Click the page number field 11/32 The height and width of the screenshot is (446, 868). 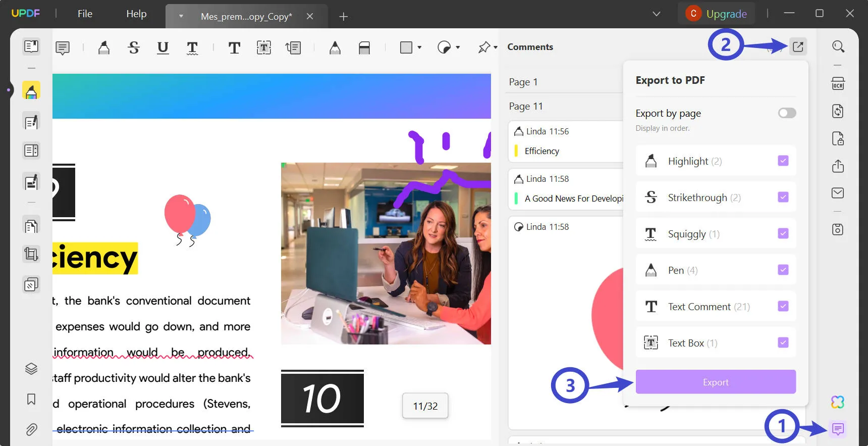(425, 406)
